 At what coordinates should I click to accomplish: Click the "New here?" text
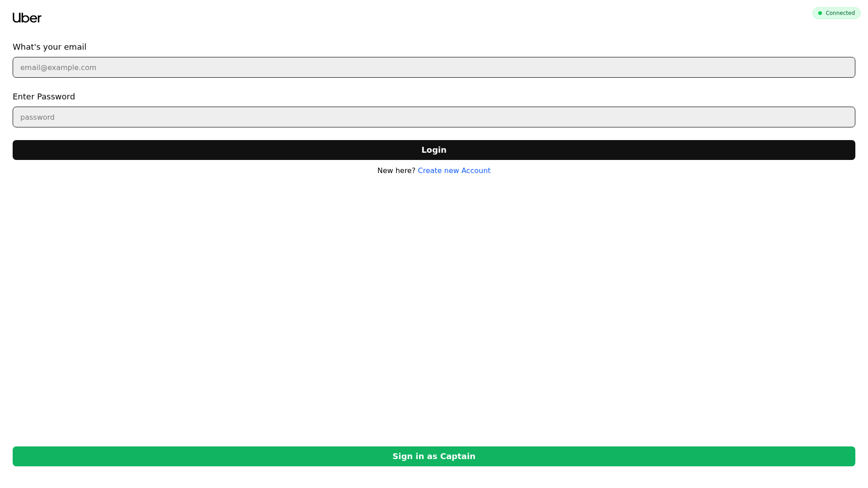(x=396, y=171)
